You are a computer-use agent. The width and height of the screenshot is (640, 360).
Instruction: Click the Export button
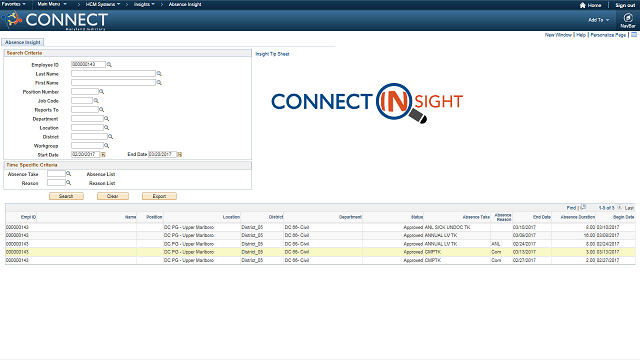(x=159, y=196)
